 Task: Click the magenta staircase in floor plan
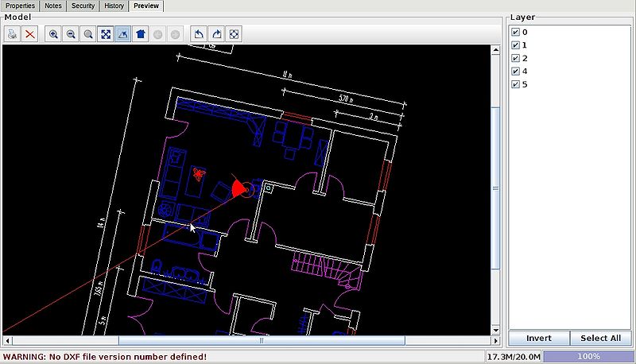point(327,269)
